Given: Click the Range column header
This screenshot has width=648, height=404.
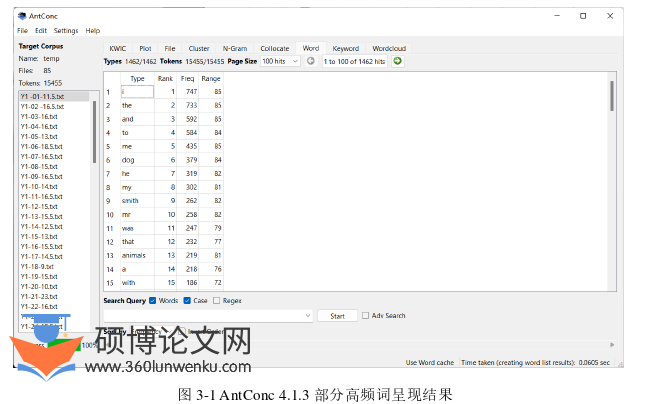Looking at the screenshot, I should pyautogui.click(x=211, y=78).
